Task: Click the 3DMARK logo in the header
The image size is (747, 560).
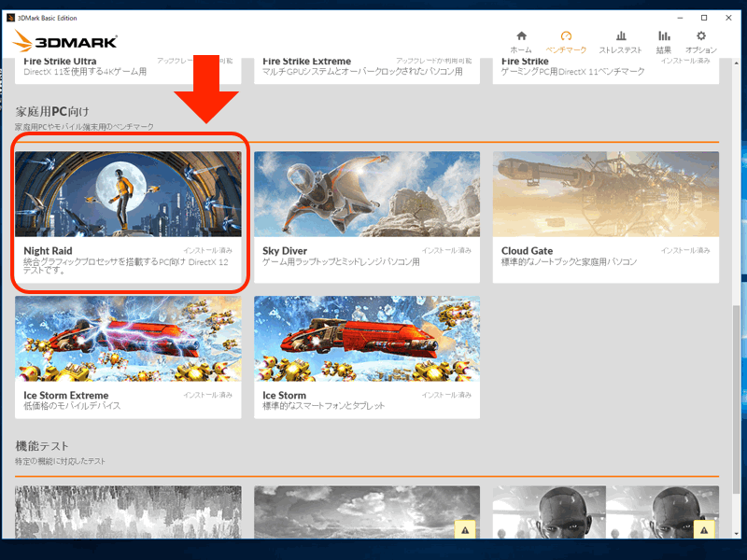Action: (x=65, y=41)
